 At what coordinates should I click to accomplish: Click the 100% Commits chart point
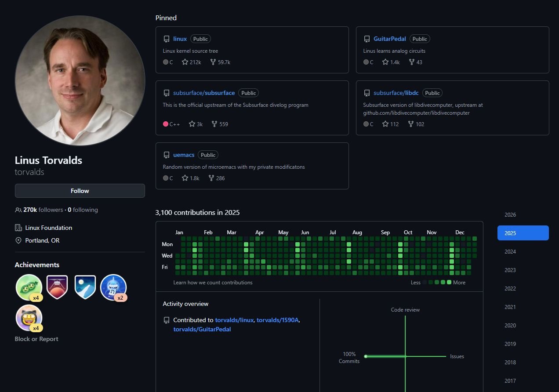click(x=366, y=356)
